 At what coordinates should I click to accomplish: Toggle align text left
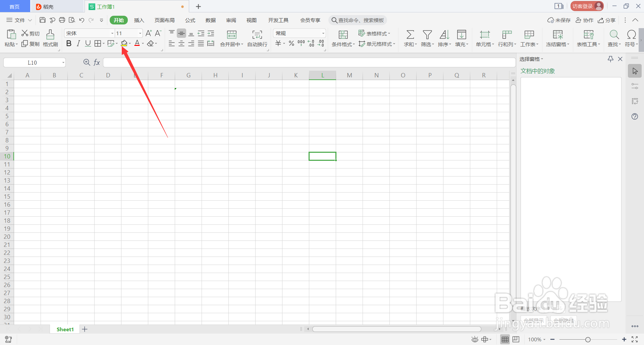(x=172, y=44)
